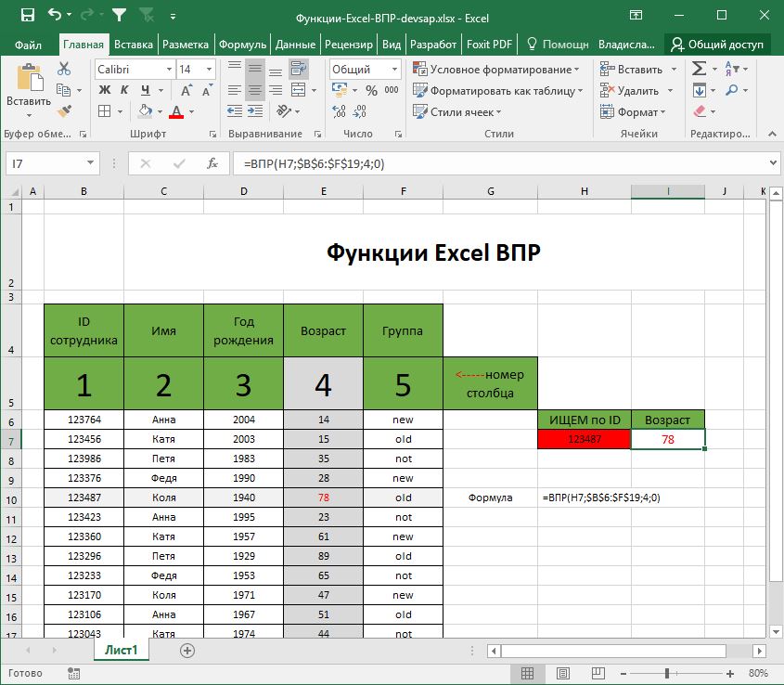The image size is (784, 685).
Task: Toggle top vertical alignment
Action: (x=235, y=66)
